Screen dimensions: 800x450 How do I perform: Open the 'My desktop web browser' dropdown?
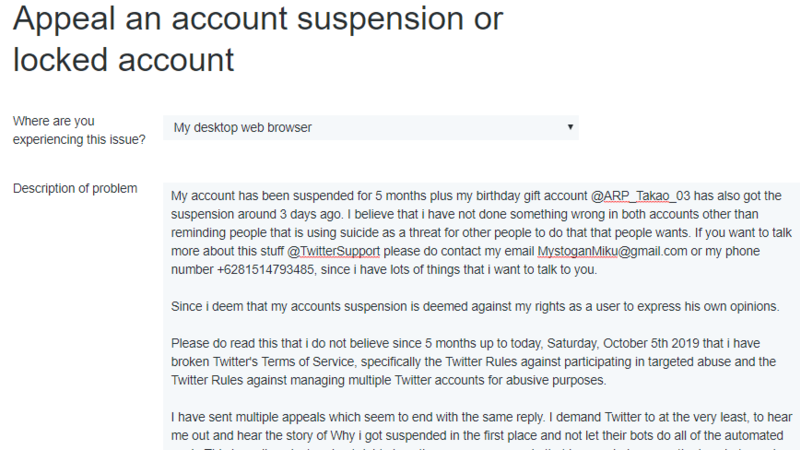[370, 128]
